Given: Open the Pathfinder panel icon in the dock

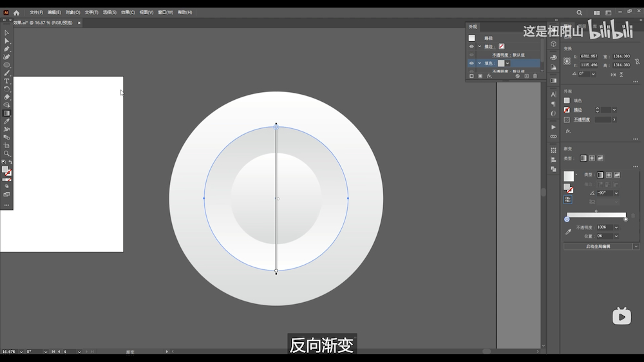Looking at the screenshot, I should [554, 169].
